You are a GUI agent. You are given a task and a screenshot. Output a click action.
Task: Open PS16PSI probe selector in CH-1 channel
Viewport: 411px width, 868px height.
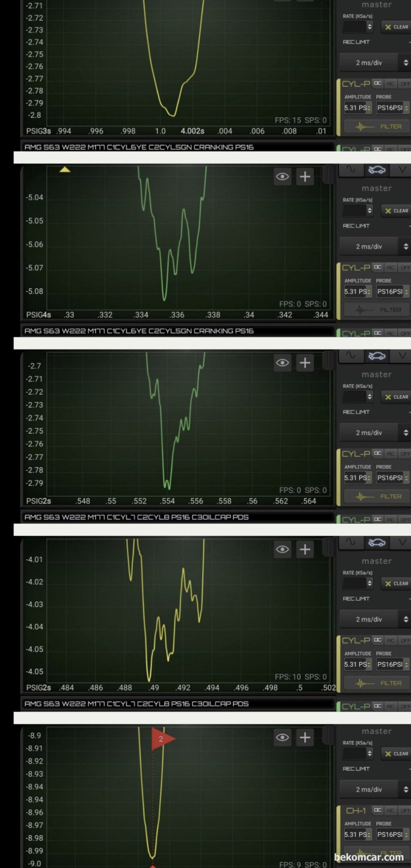point(393,835)
